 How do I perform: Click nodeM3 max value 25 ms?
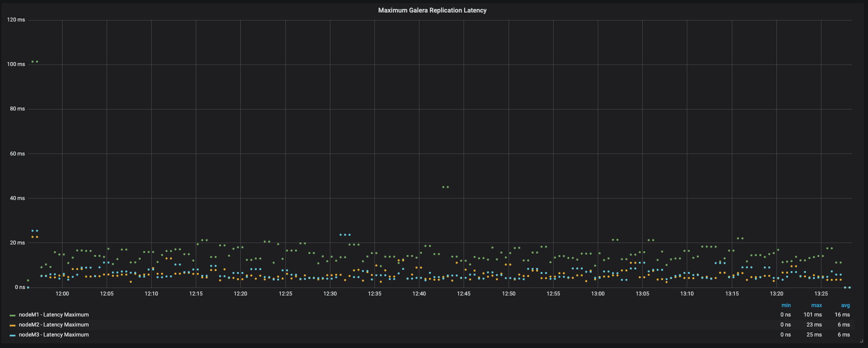814,335
